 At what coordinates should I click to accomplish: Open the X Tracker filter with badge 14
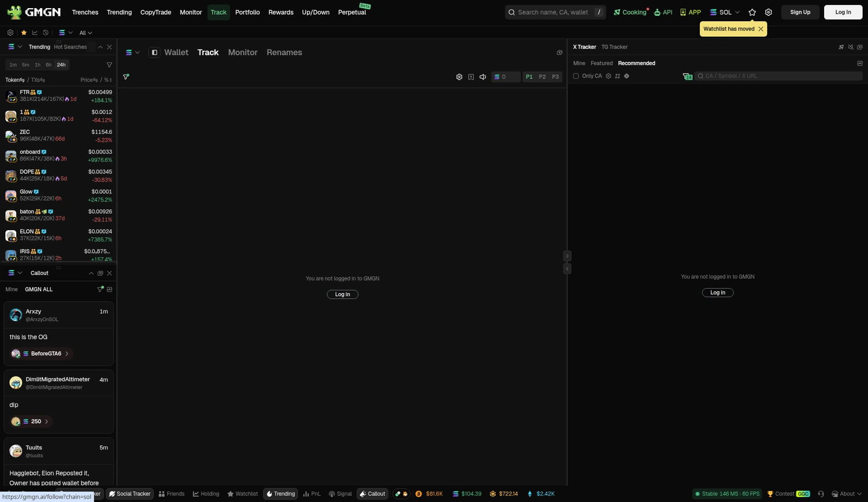[687, 77]
